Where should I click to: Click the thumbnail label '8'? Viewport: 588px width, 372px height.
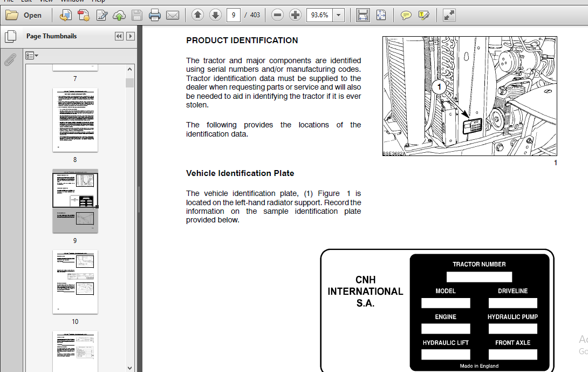[x=75, y=159]
